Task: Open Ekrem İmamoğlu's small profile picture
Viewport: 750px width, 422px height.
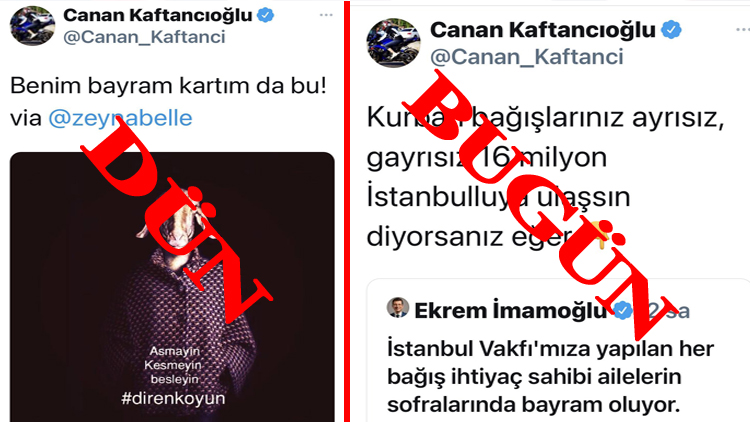Action: (397, 308)
